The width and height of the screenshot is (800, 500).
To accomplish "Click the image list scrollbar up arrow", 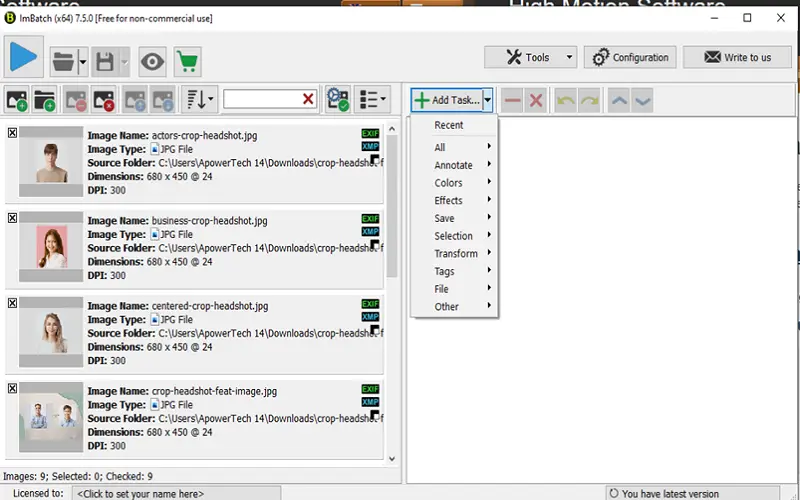I will tap(392, 129).
